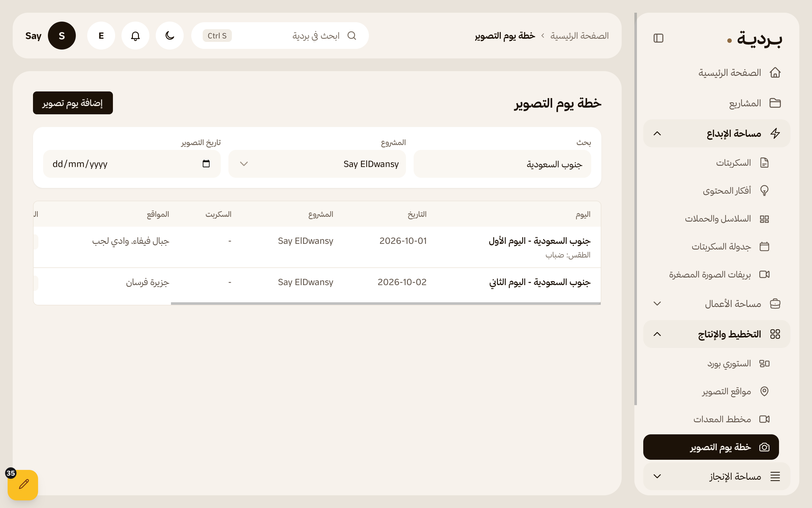Open the folder icon for المشاريع
This screenshot has width=812, height=508.
775,103
